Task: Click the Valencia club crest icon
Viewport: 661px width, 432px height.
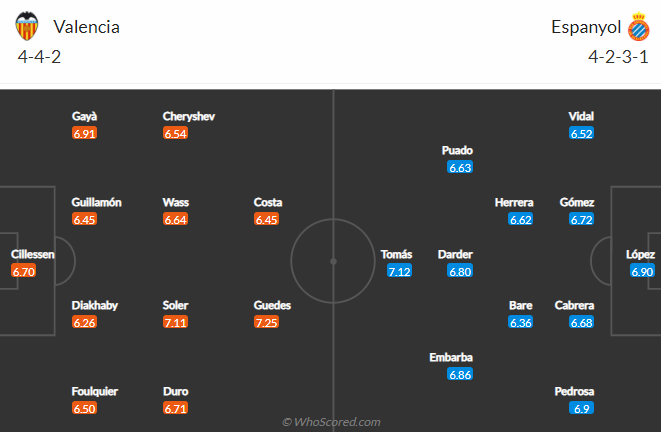Action: click(x=27, y=26)
